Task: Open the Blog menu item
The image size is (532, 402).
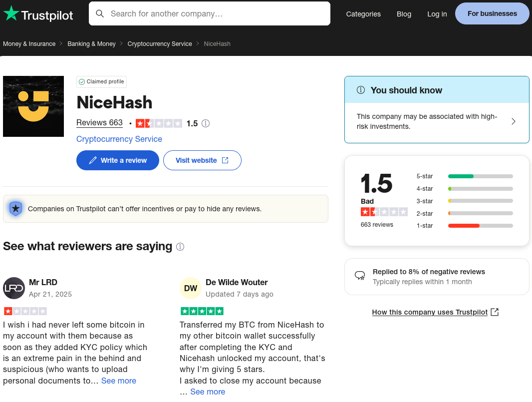Action: click(404, 14)
